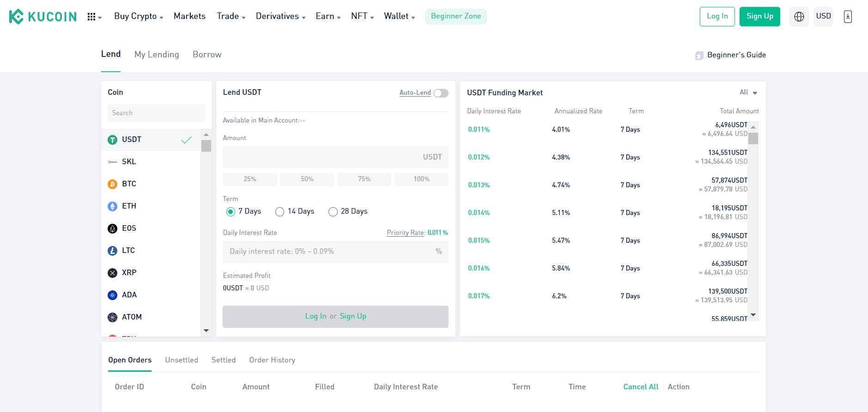Click the Beginner's Guide book icon
The height and width of the screenshot is (412, 868).
(699, 55)
